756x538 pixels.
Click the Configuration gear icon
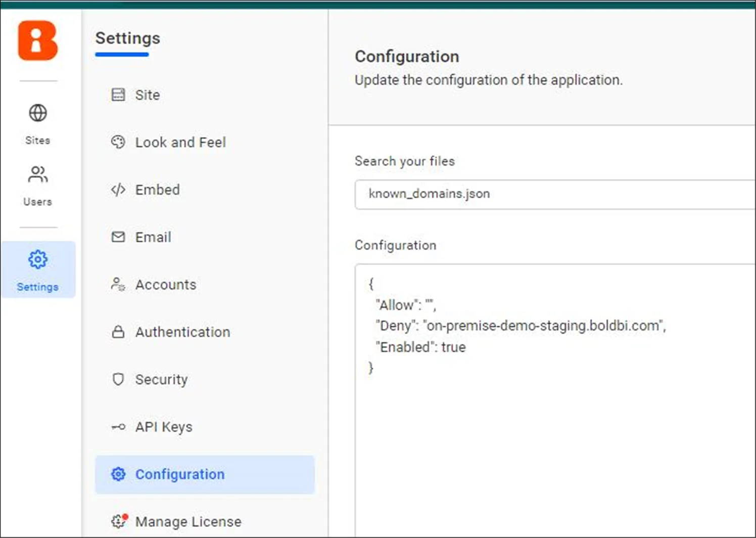118,474
